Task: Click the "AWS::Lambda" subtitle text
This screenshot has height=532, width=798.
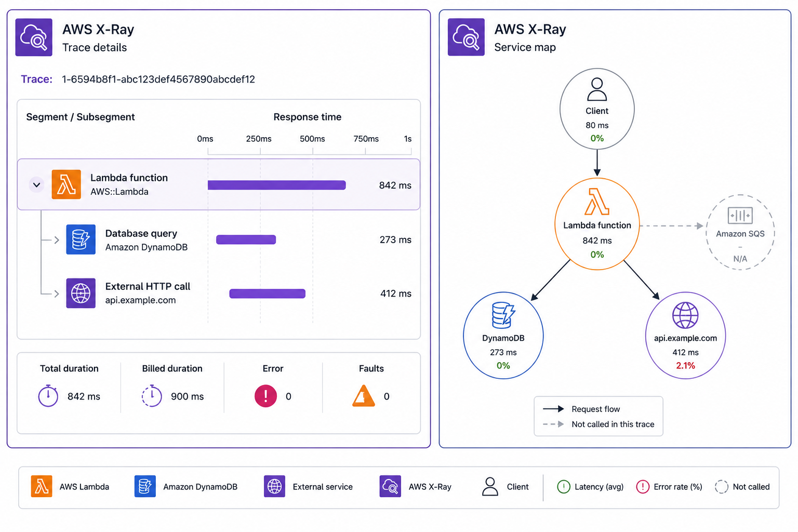Action: [119, 192]
